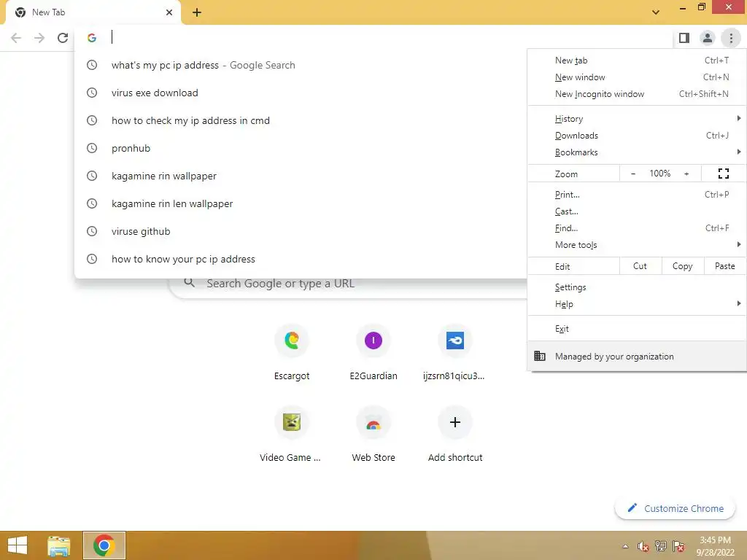Click the Cut button in the Edit row
The image size is (747, 560).
click(640, 266)
